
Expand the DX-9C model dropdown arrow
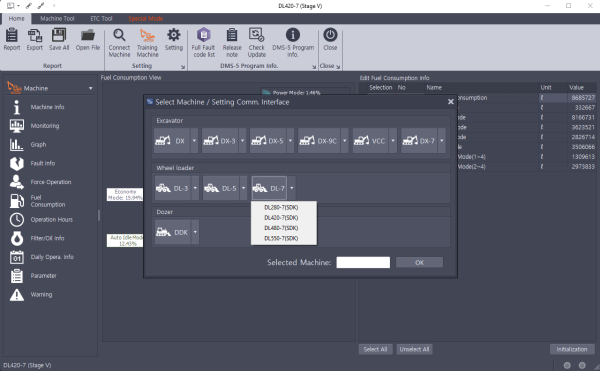click(345, 141)
